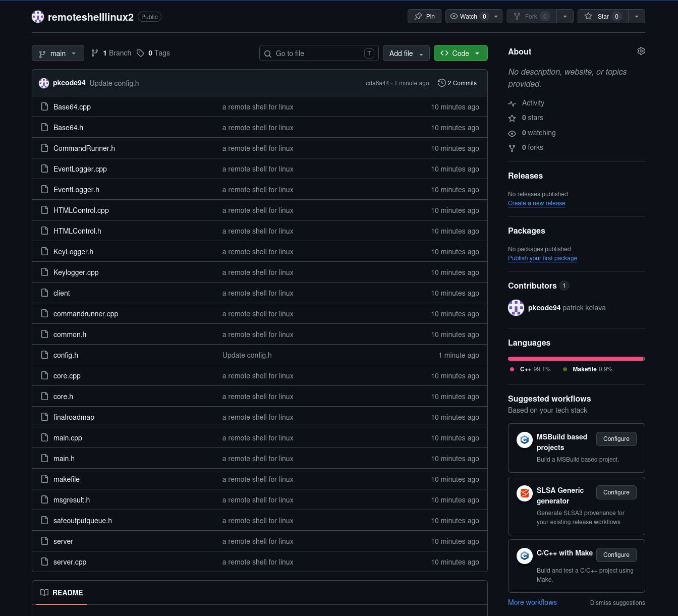The height and width of the screenshot is (616, 678).
Task: Click the tag icon next to 0 Tags
Action: 140,53
